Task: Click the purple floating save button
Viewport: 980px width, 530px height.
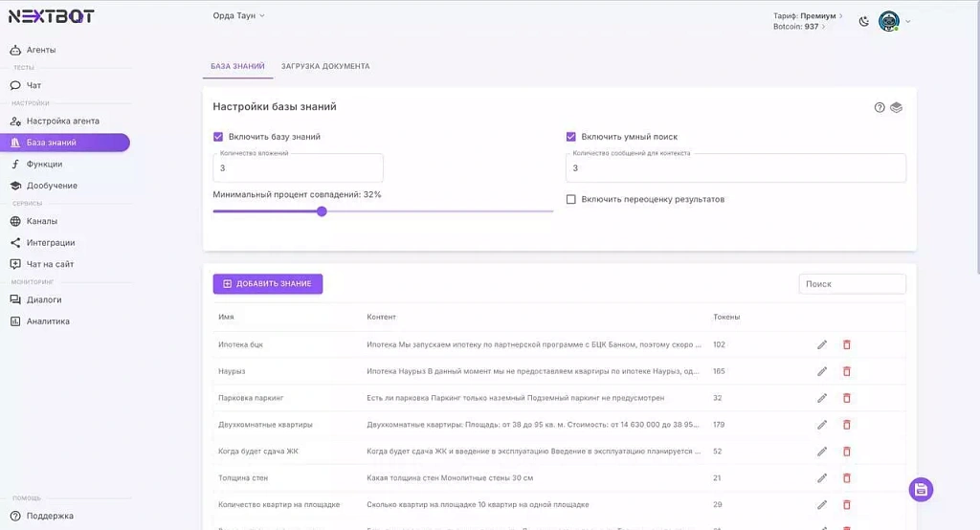Action: 920,490
